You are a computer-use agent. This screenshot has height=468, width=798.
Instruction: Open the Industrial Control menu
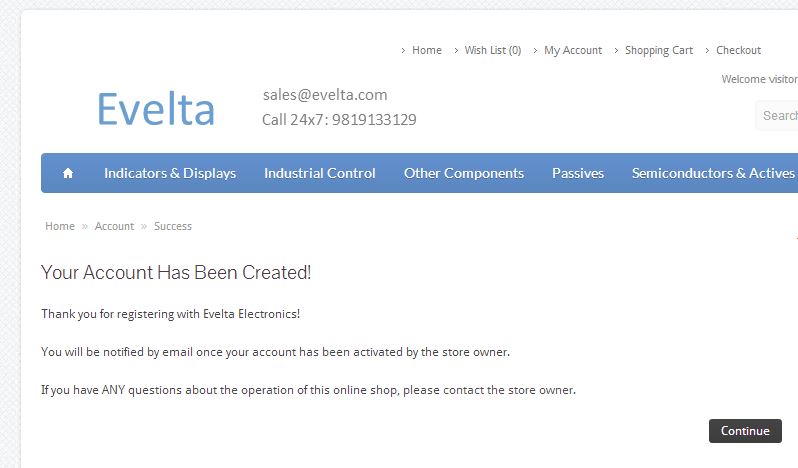coord(320,173)
